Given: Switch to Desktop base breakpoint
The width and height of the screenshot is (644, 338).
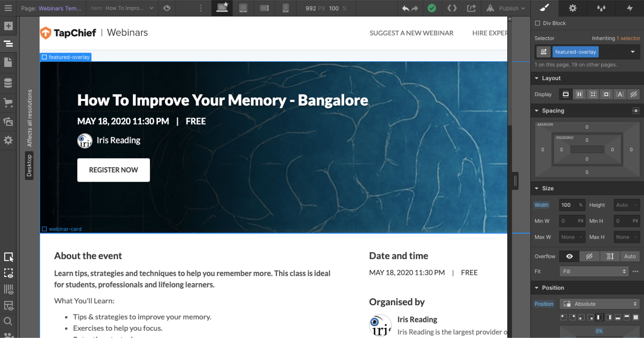Looking at the screenshot, I should click(x=222, y=8).
